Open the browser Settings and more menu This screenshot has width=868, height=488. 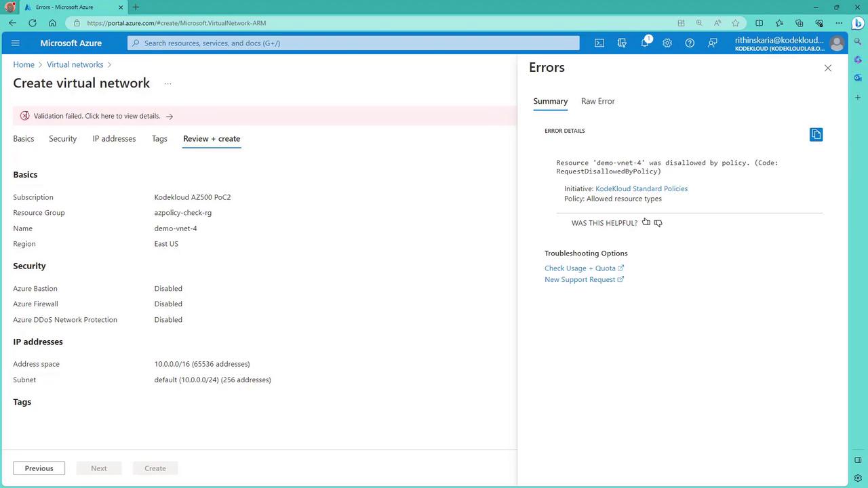pyautogui.click(x=838, y=23)
